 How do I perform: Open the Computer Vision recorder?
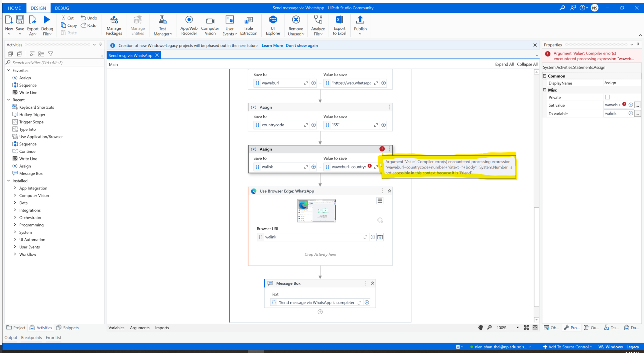point(210,25)
